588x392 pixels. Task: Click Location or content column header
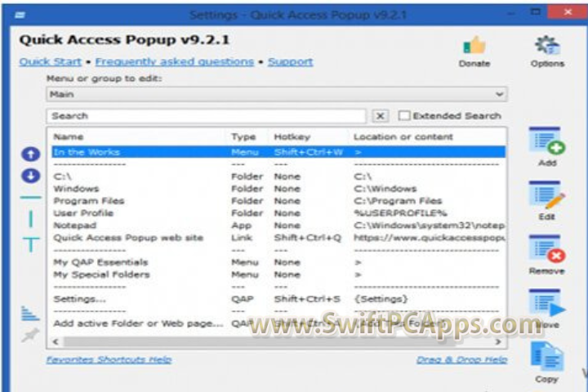pyautogui.click(x=403, y=137)
